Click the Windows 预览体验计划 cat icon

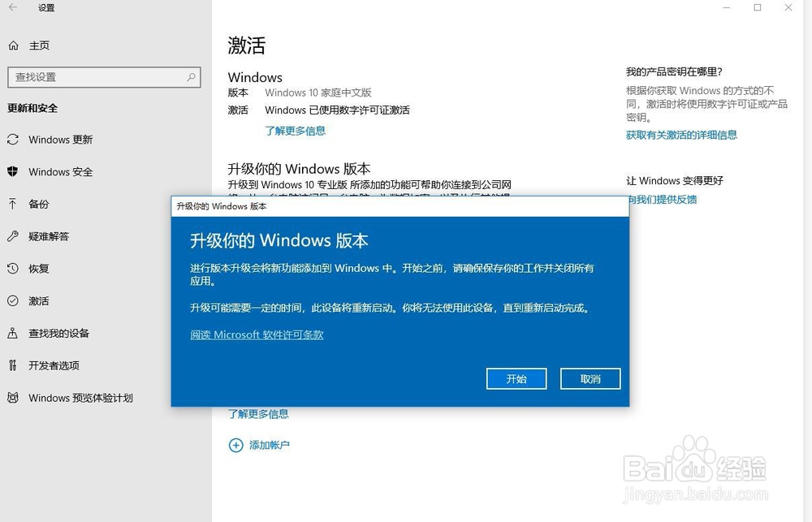coord(13,398)
